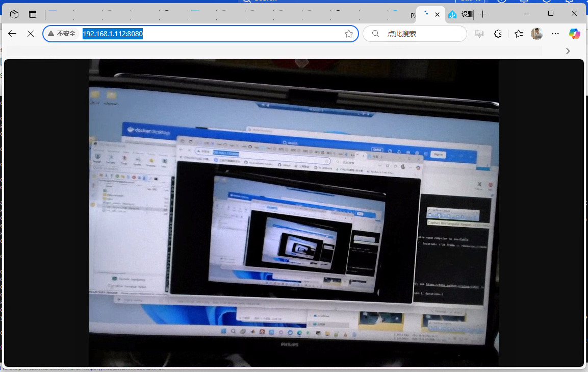Close the currently loading tab
This screenshot has width=588, height=372.
point(437,14)
